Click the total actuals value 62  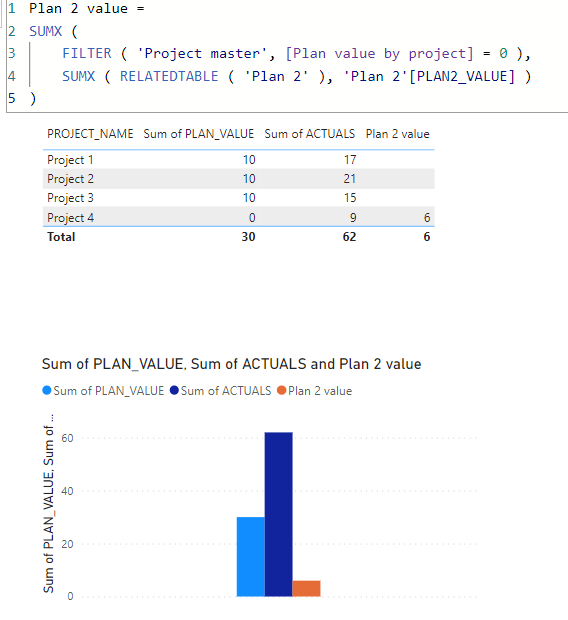[349, 237]
